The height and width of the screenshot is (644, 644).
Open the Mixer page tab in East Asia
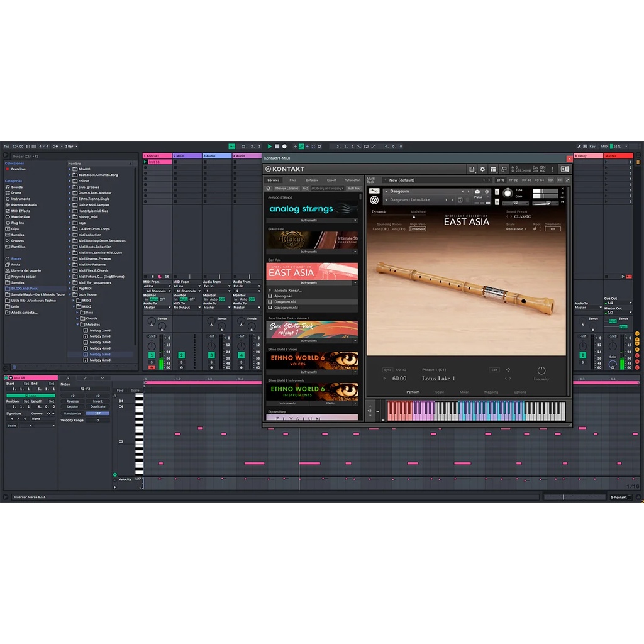(x=464, y=392)
